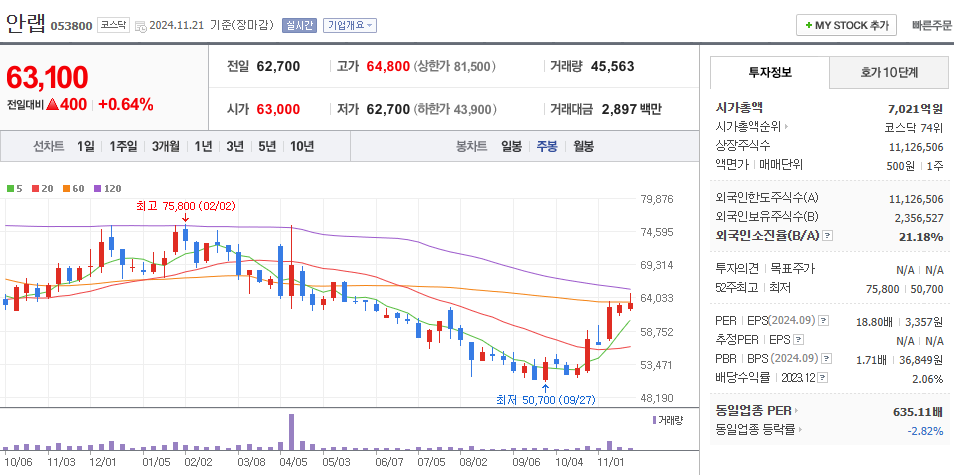Click the green 5-day moving average legend marker

click(x=10, y=189)
